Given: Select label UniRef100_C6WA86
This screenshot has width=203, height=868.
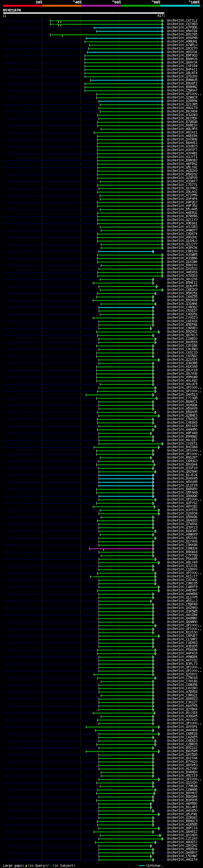Looking at the screenshot, I should (182, 789).
